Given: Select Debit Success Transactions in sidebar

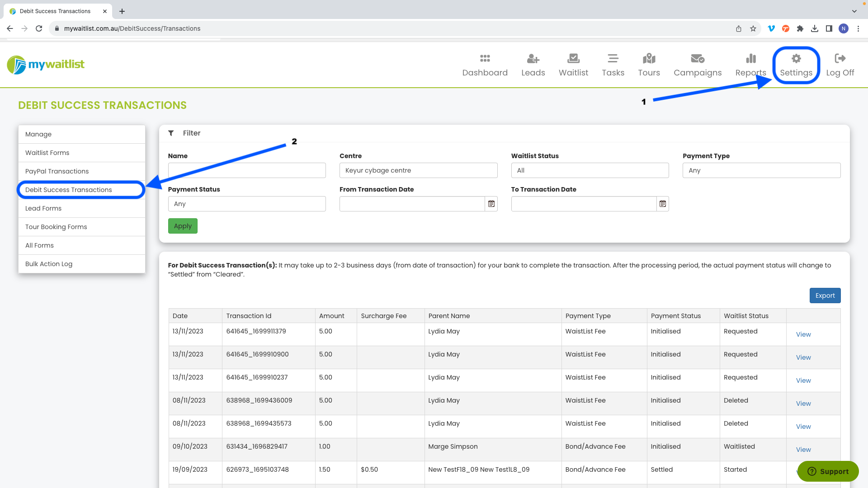Looking at the screenshot, I should (82, 190).
